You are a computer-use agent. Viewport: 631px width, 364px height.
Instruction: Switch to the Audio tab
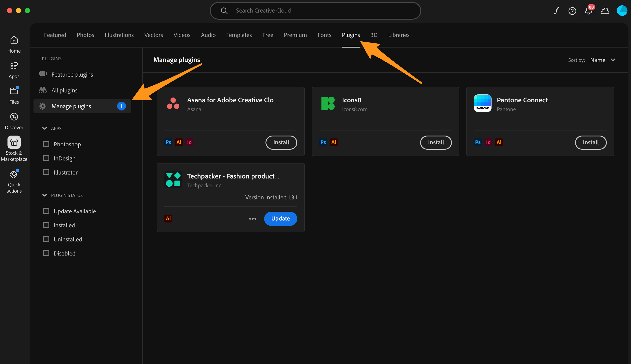[x=208, y=35]
